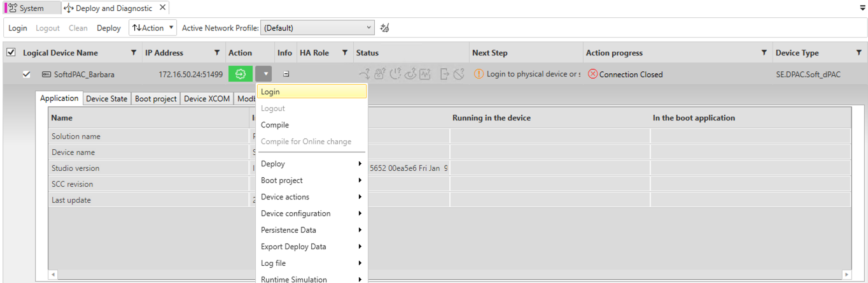This screenshot has width=868, height=283.
Task: Open the Action progress column filter
Action: pyautogui.click(x=764, y=52)
